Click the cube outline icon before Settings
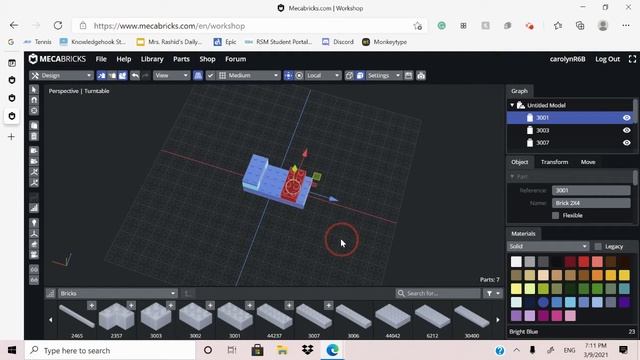640x360 pixels. click(349, 76)
